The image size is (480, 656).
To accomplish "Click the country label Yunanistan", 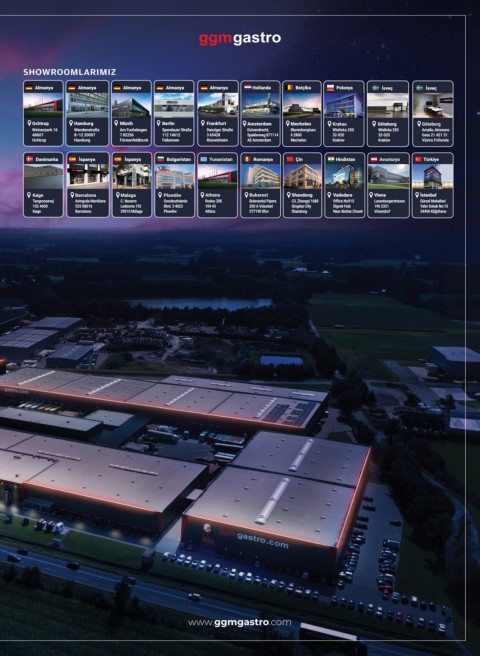I will 221,159.
